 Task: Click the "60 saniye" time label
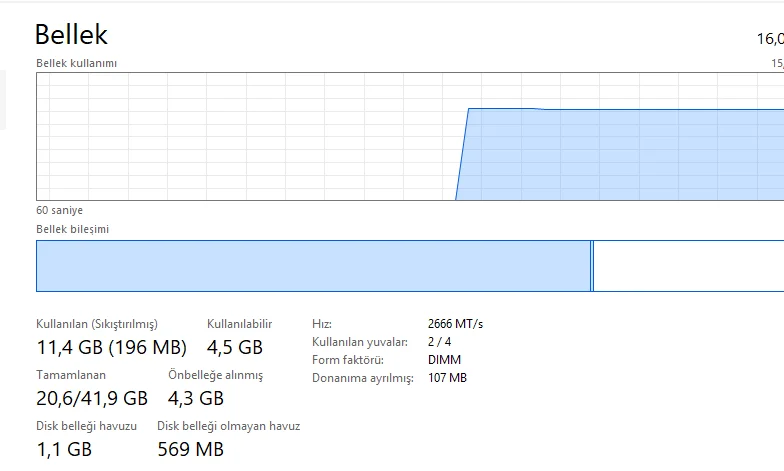click(x=60, y=211)
